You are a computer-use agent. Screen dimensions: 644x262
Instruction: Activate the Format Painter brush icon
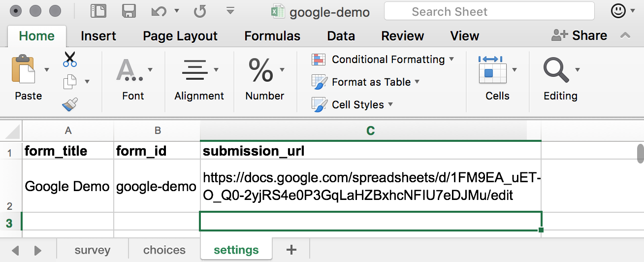[70, 104]
